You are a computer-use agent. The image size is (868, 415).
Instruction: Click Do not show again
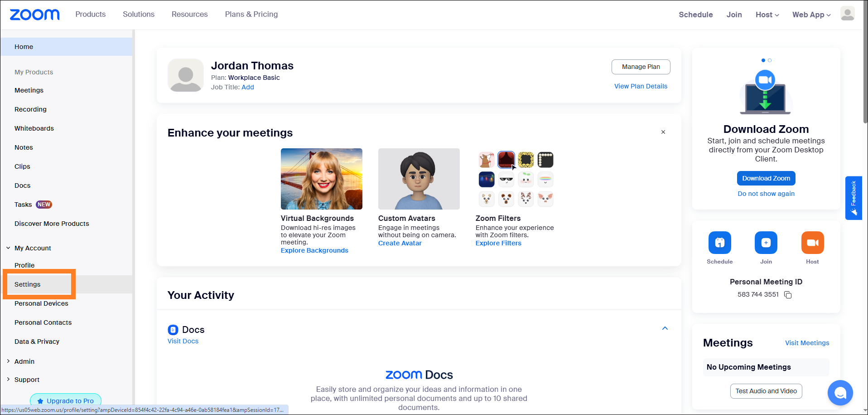[x=766, y=194]
